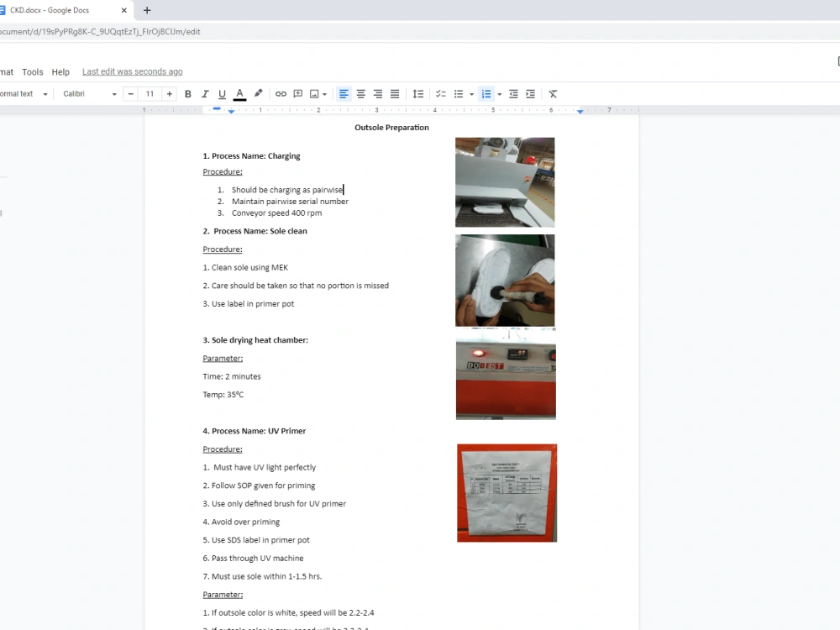Apply italic formatting
Screen dimensions: 840x630
click(204, 93)
